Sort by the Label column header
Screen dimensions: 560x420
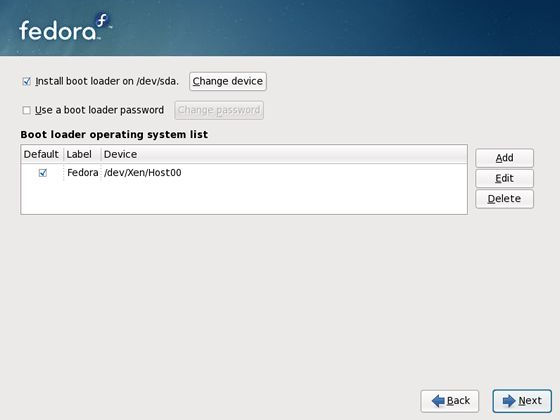82,154
